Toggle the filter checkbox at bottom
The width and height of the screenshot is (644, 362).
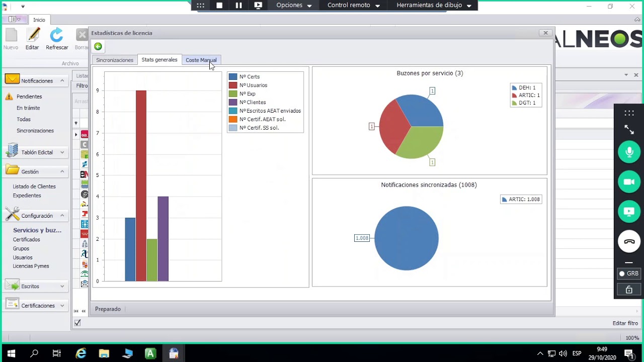pos(77,323)
